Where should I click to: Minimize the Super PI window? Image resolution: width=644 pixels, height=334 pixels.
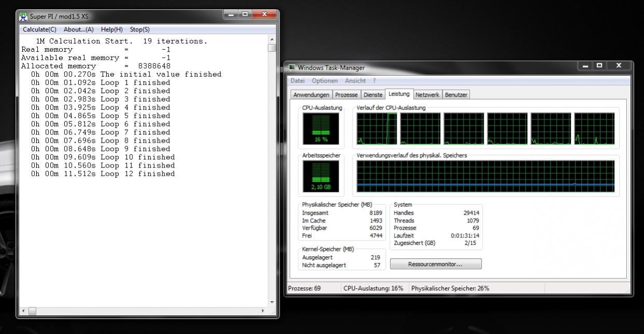click(x=231, y=14)
